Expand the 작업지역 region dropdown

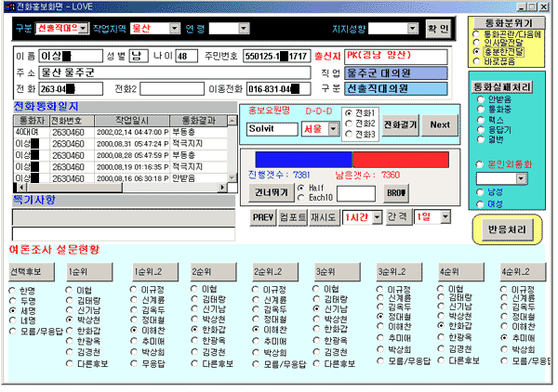173,29
